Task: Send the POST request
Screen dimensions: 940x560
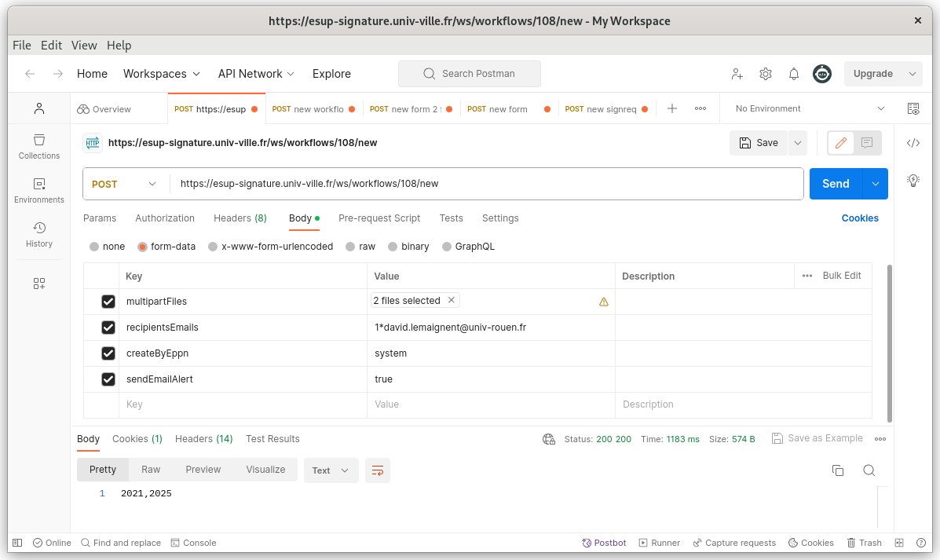Action: coord(836,184)
